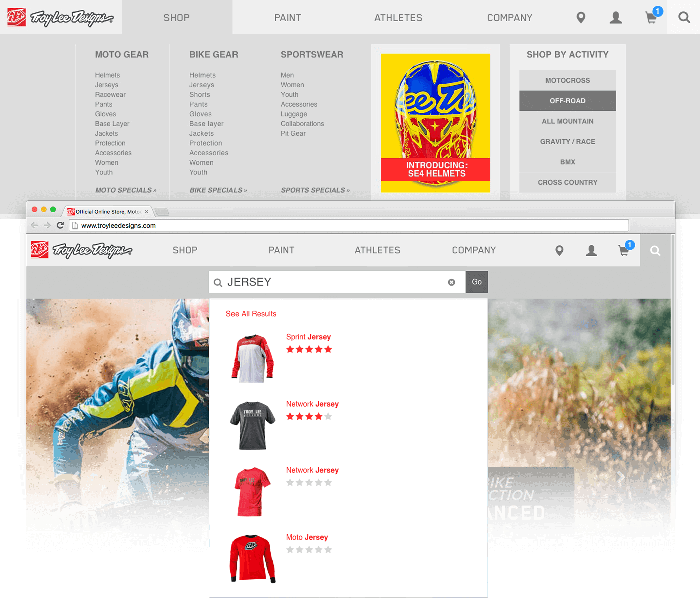The image size is (700, 598).
Task: Open the See All Results link
Action: pyautogui.click(x=251, y=313)
